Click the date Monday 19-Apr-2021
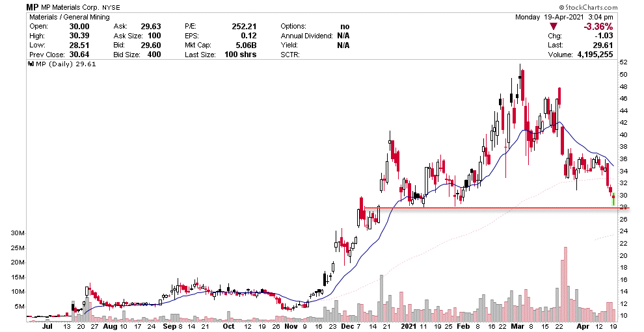Viewport: 644px width, 332px height. tap(548, 18)
